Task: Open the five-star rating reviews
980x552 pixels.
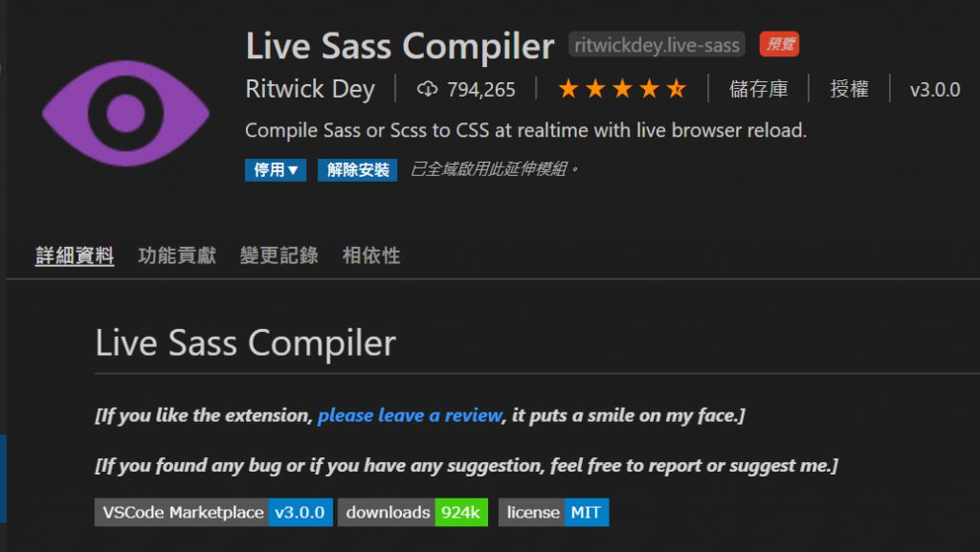Action: (622, 89)
